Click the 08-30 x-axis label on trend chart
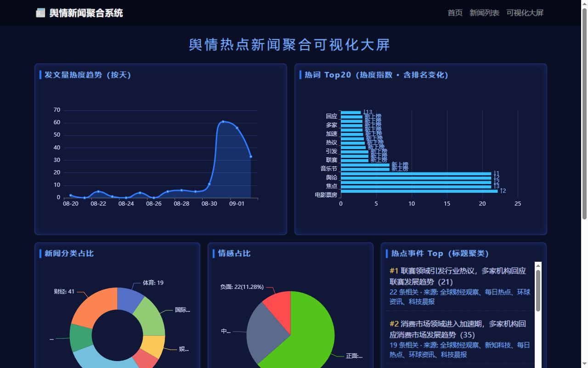588x368 pixels. (x=209, y=203)
